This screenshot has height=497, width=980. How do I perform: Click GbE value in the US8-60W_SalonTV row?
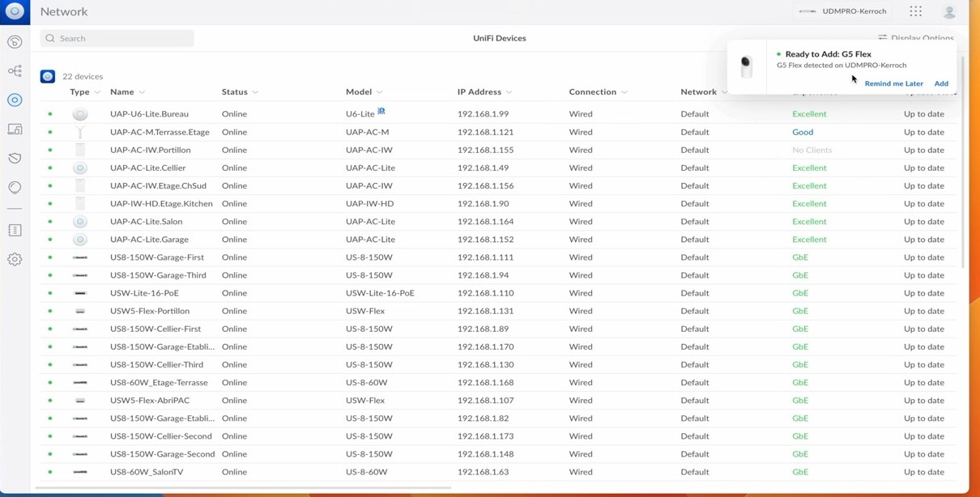point(800,472)
